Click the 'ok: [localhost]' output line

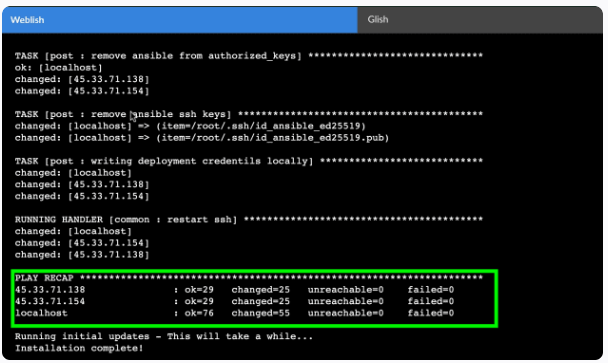pos(59,67)
